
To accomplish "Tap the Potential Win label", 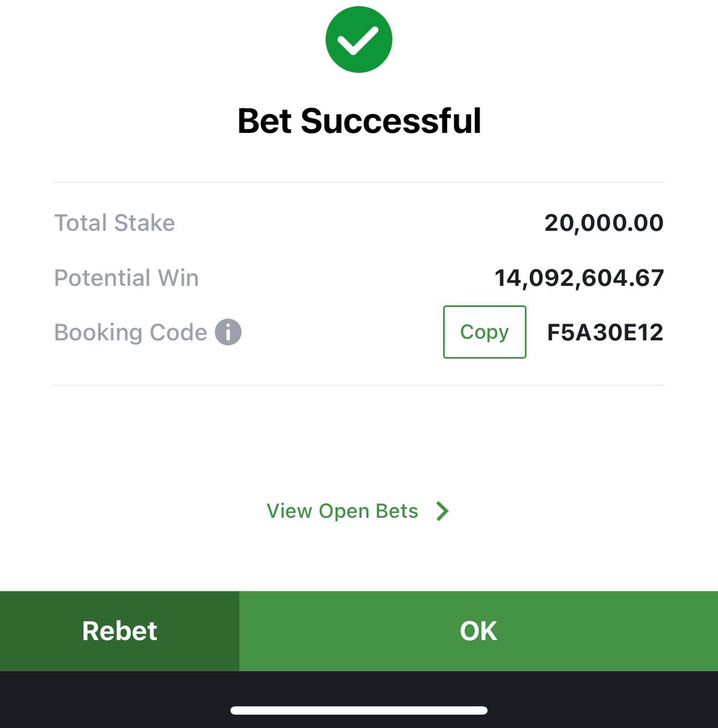I will 126,278.
